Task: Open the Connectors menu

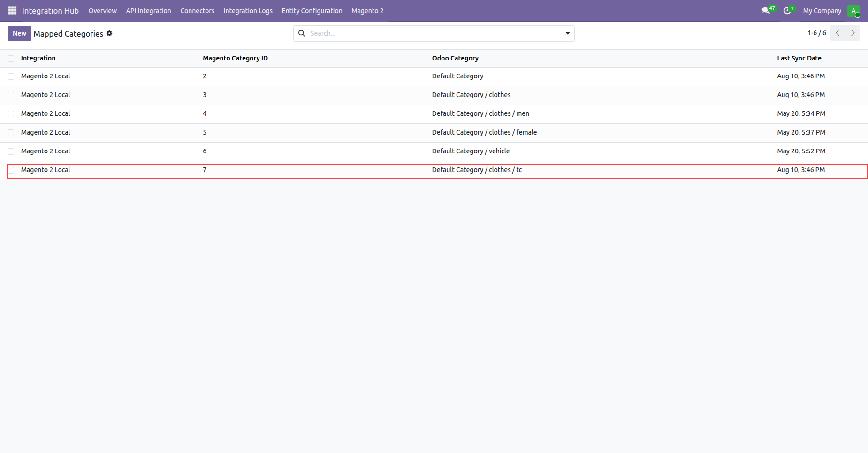Action: click(x=197, y=11)
